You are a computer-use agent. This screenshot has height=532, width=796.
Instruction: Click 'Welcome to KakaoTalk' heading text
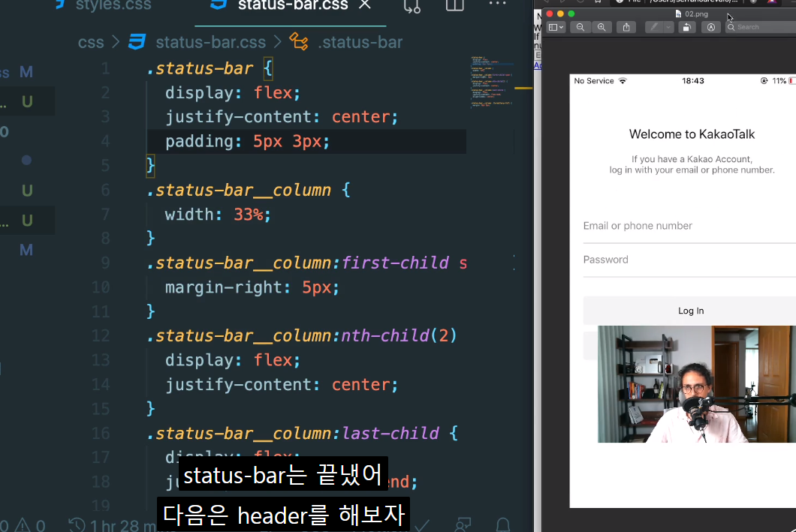(692, 134)
